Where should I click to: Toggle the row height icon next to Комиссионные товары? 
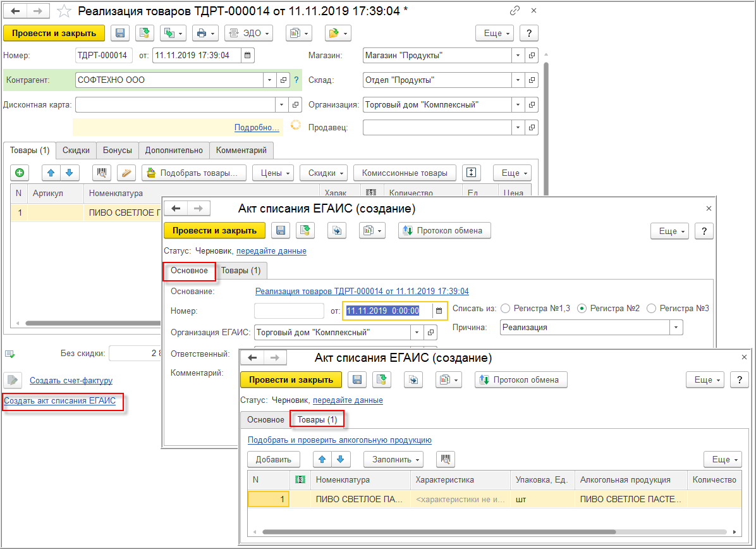click(471, 173)
